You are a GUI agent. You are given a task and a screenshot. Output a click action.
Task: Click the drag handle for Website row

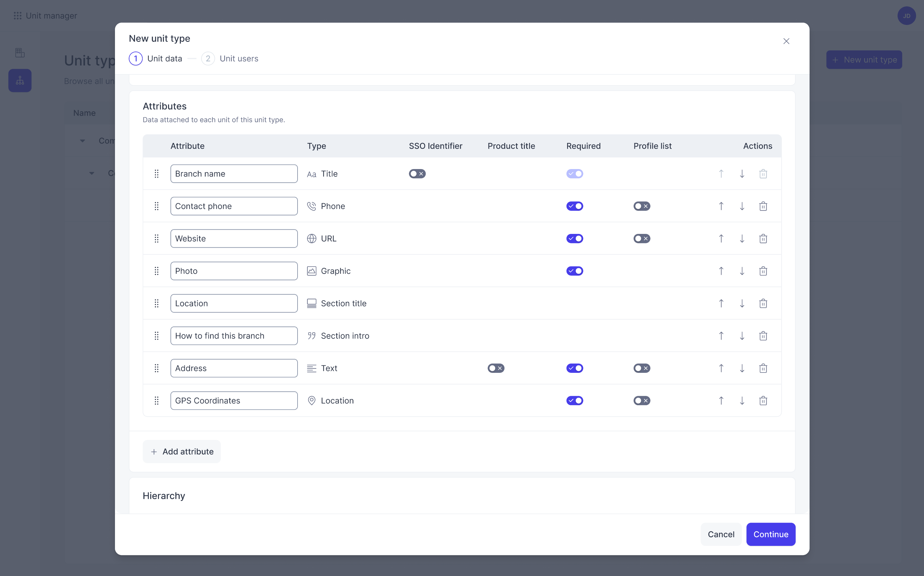tap(156, 239)
